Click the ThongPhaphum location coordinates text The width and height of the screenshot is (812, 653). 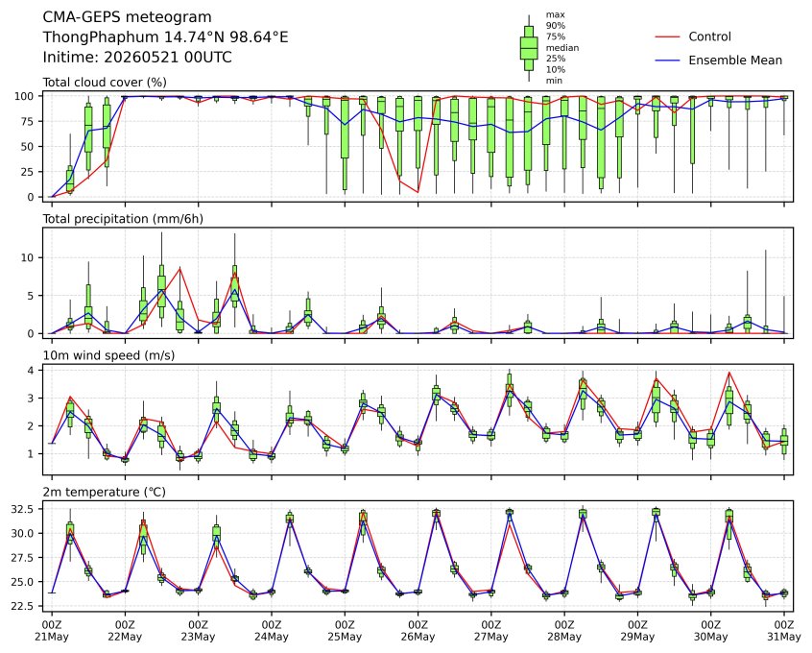point(165,37)
